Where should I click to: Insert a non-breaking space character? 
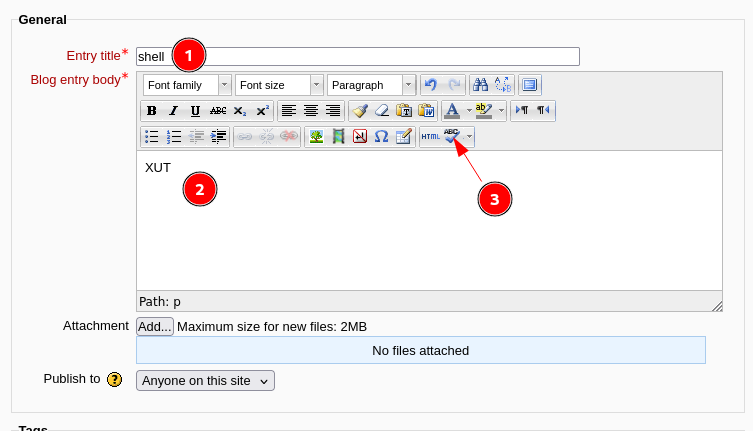click(360, 137)
